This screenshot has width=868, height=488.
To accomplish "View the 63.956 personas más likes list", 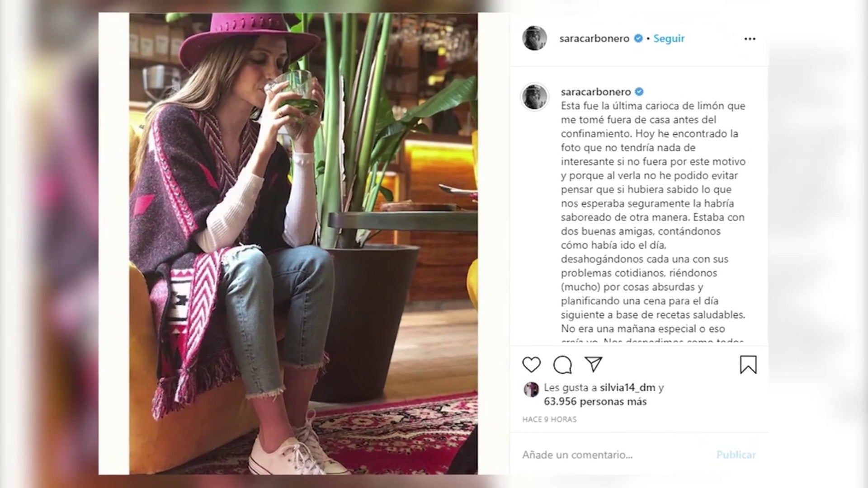I will (x=595, y=401).
